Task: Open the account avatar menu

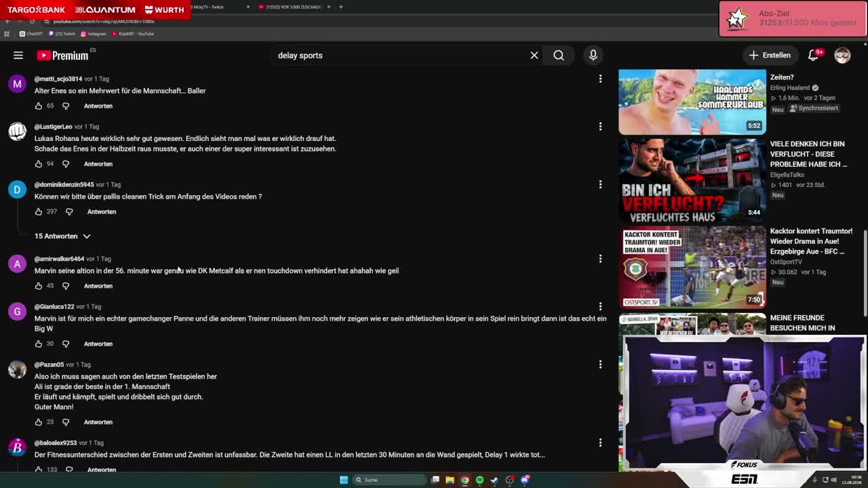Action: click(842, 55)
